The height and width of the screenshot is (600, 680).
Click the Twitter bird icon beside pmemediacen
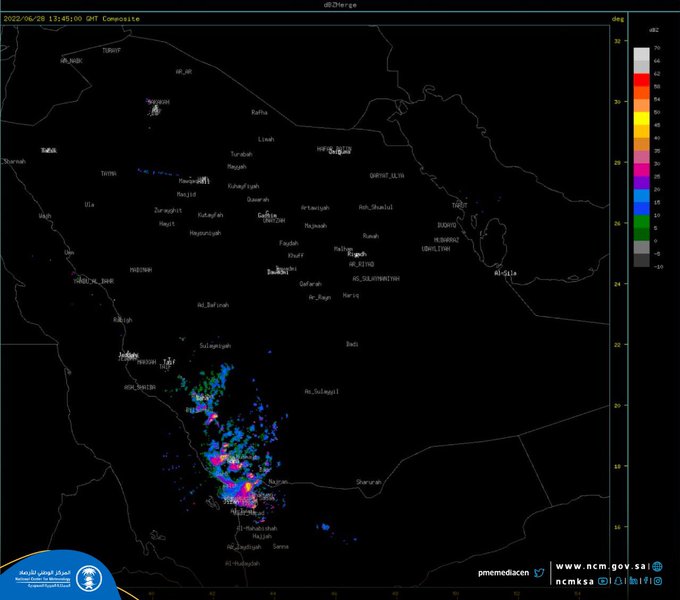tap(539, 573)
